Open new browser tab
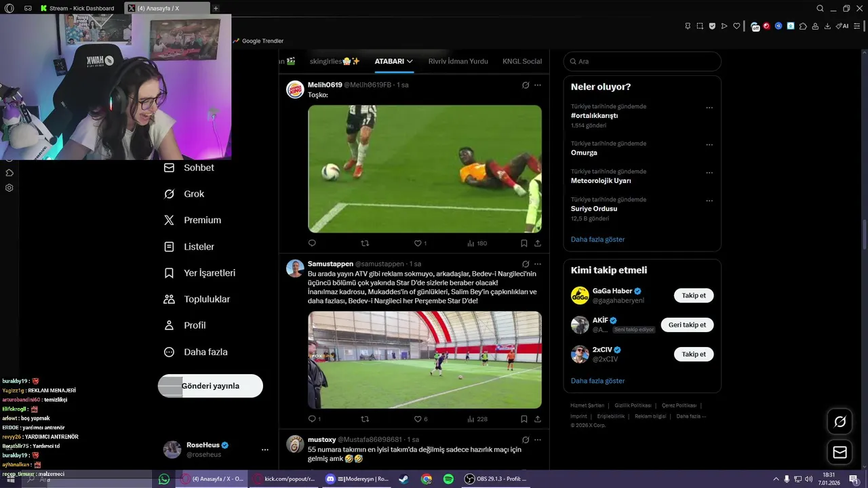The height and width of the screenshot is (488, 868). click(216, 8)
